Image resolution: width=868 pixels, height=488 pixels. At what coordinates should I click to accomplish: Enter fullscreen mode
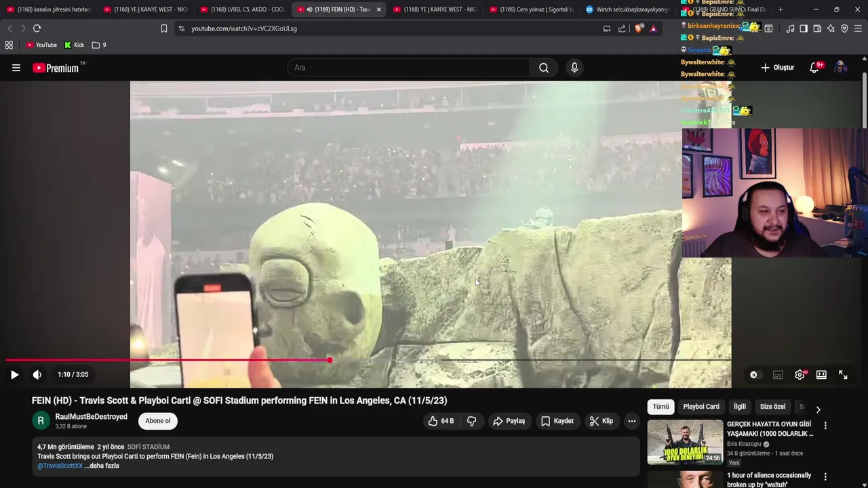[x=843, y=375]
